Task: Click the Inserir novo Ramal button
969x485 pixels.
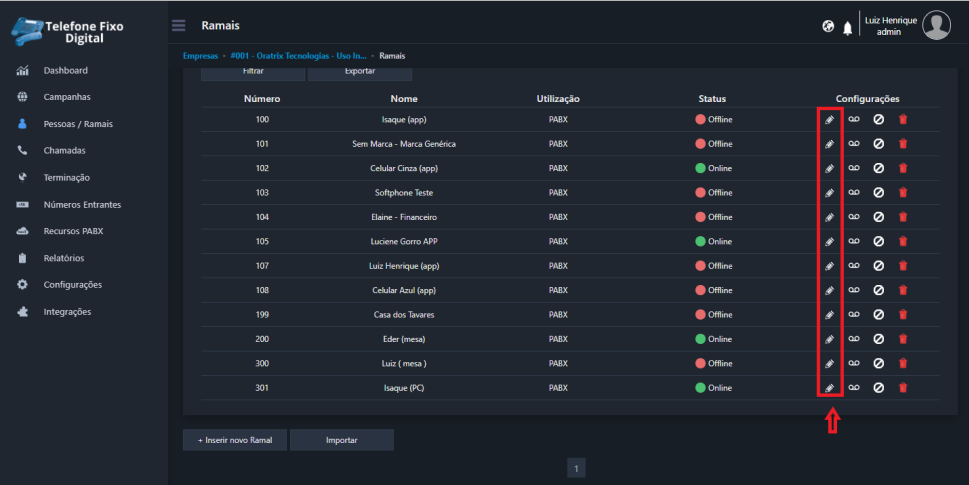Action: tap(235, 440)
